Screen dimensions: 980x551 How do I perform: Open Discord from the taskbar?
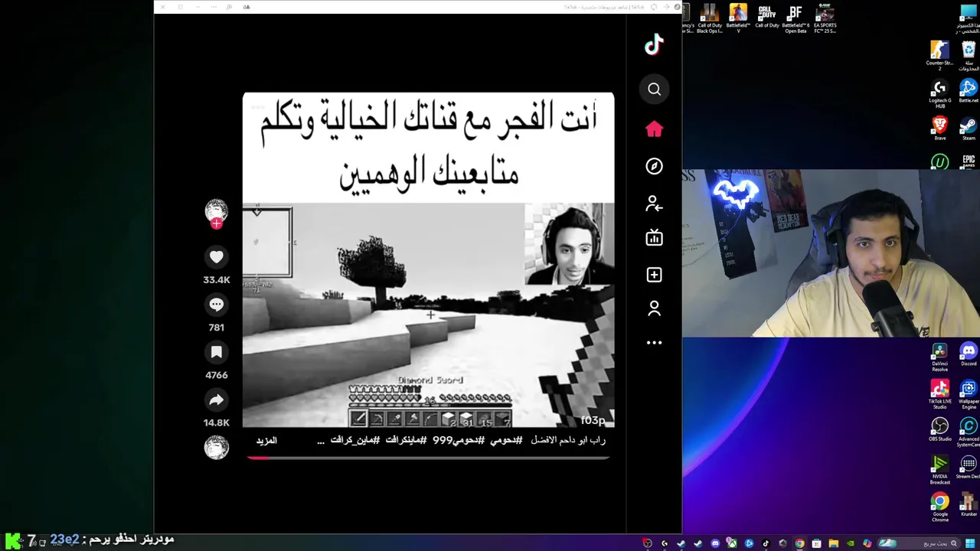pyautogui.click(x=715, y=543)
